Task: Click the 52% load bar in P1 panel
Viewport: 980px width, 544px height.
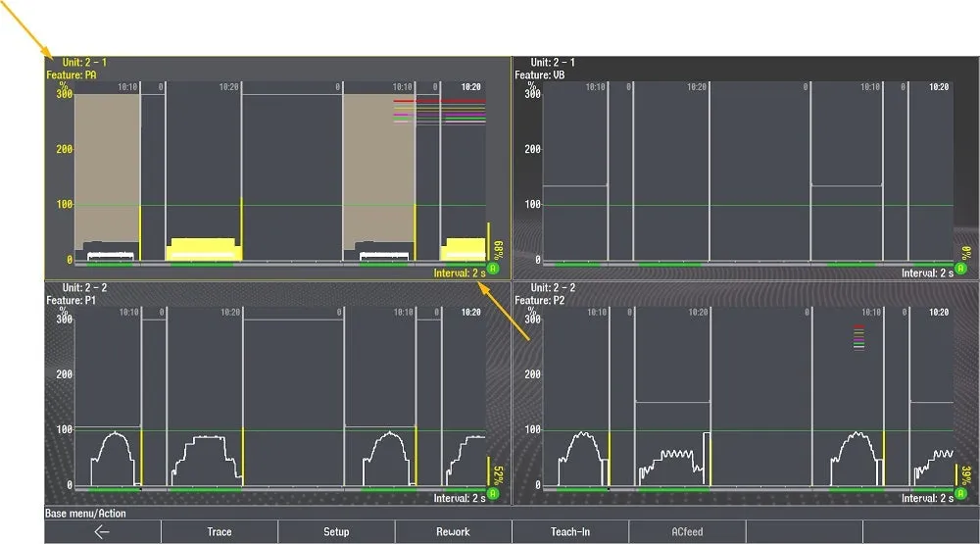Action: click(x=490, y=470)
